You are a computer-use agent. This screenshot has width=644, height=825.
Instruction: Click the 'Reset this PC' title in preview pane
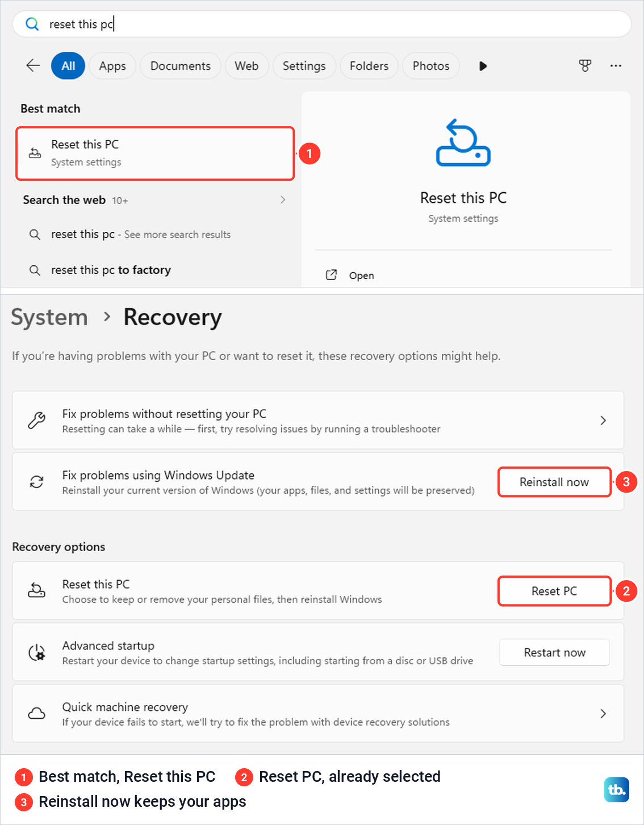pos(463,198)
